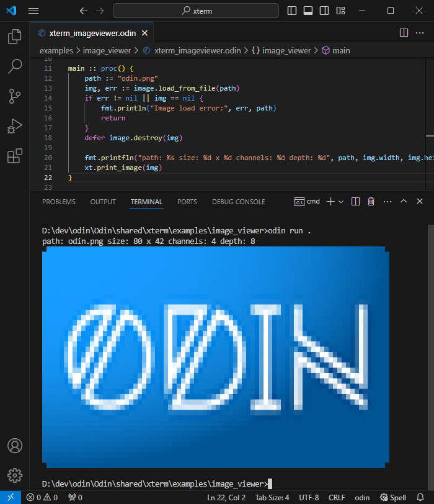This screenshot has width=434, height=504.
Task: Click the cmd terminal profile label
Action: pyautogui.click(x=307, y=202)
